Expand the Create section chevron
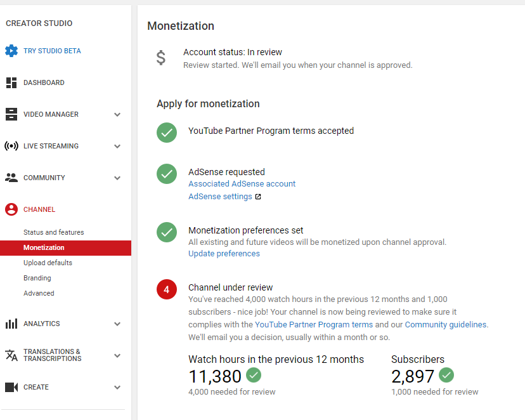Viewport: 525px width, 420px height. [117, 388]
